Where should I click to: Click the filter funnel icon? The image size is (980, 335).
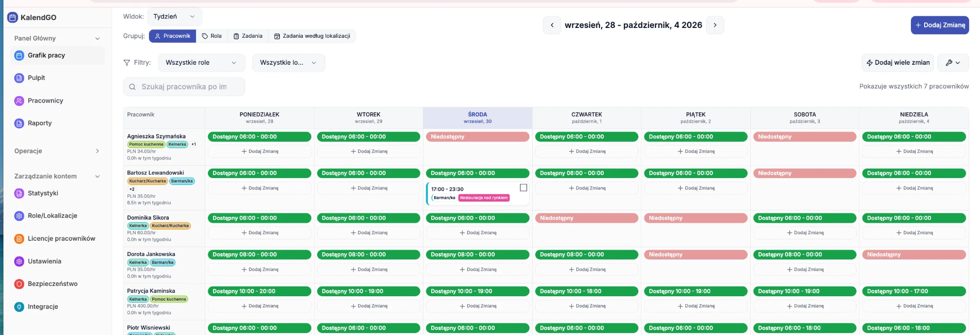click(x=127, y=63)
